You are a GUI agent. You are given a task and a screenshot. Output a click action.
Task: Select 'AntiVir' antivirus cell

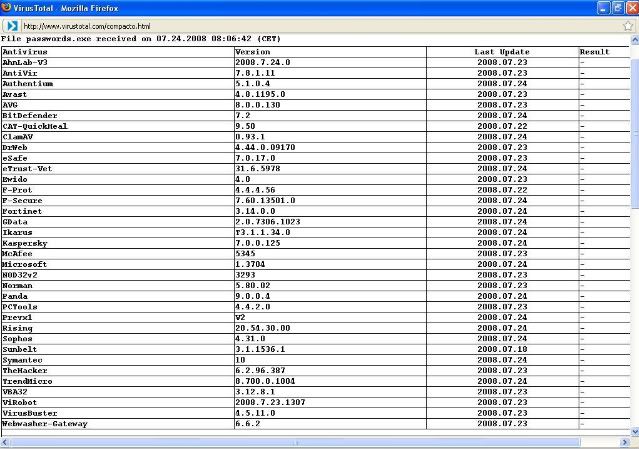click(x=118, y=73)
